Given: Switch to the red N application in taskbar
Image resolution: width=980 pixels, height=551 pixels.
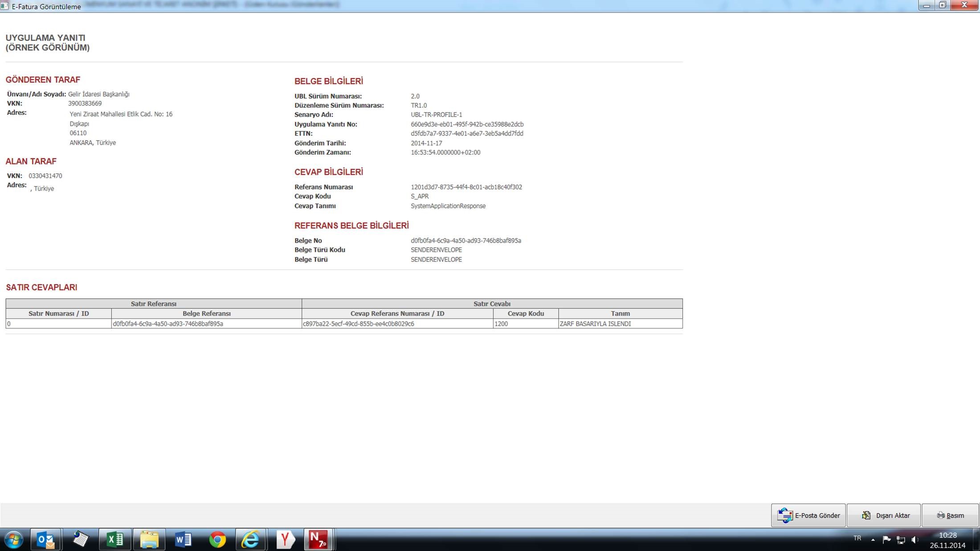Looking at the screenshot, I should [318, 540].
